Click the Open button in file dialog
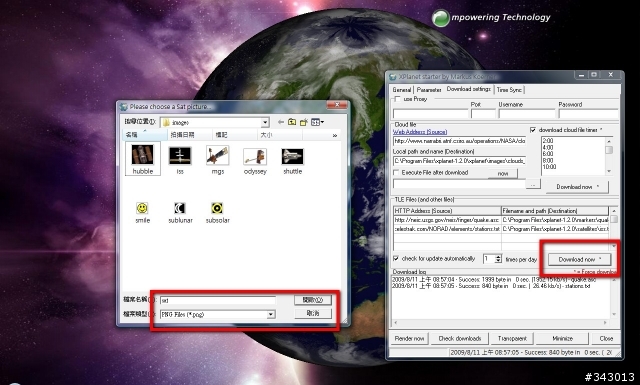The width and height of the screenshot is (640, 385). (313, 300)
